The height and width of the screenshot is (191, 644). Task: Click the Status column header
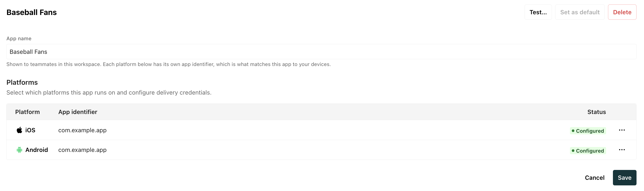tap(597, 112)
